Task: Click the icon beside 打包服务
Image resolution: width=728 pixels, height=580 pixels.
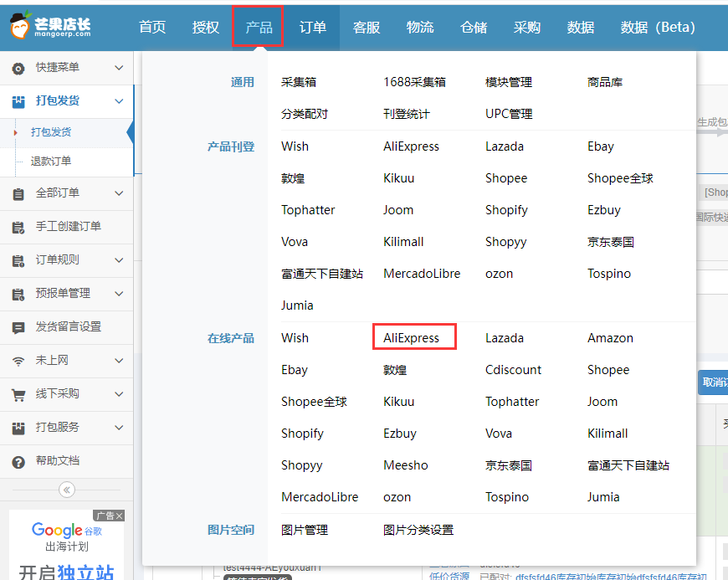Action: coord(18,428)
